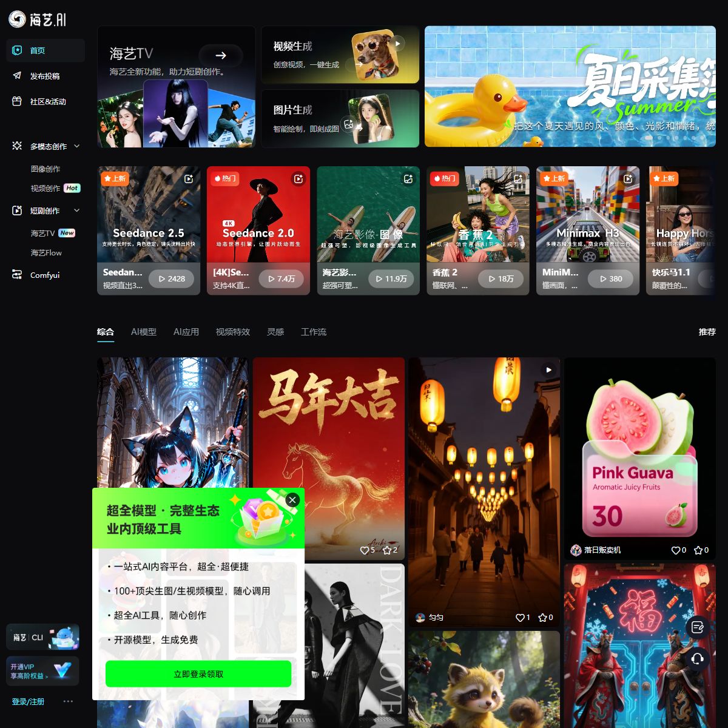Open 海艺Flow in sidebar

point(46,252)
